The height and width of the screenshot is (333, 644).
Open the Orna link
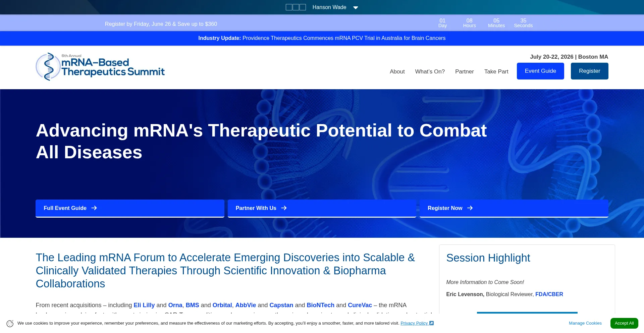point(175,305)
